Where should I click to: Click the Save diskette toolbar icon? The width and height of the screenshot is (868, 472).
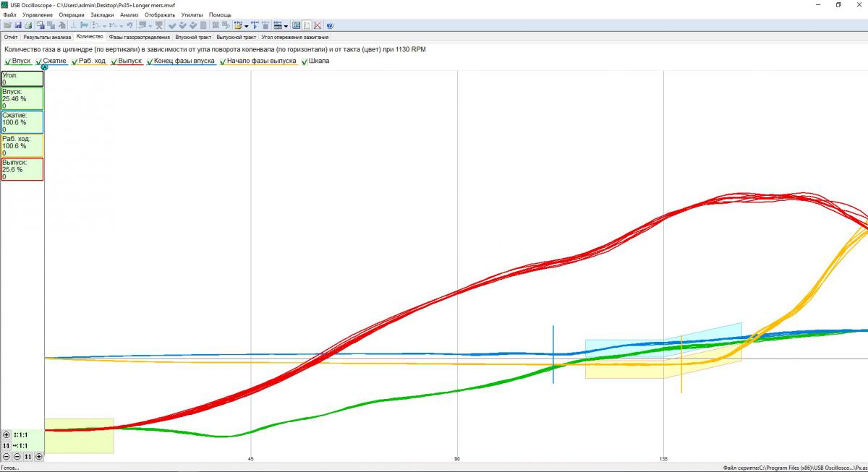[x=17, y=25]
